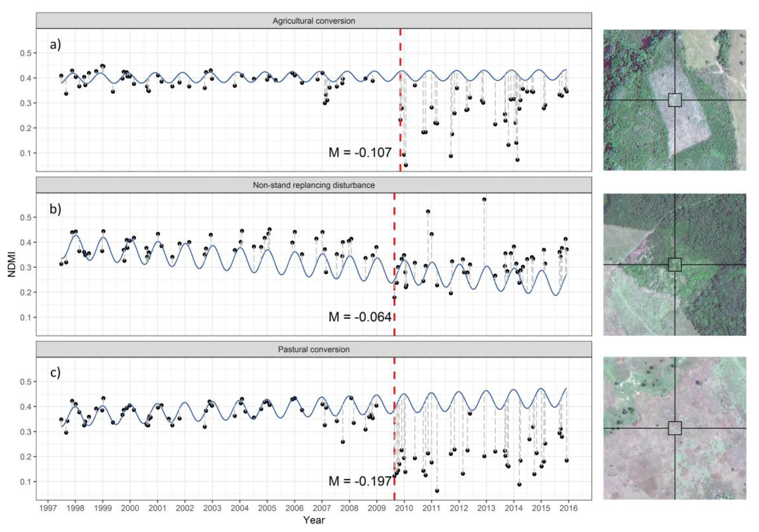
Task: Open the non-stand disturbance satellite thumbnail
Action: [x=675, y=264]
